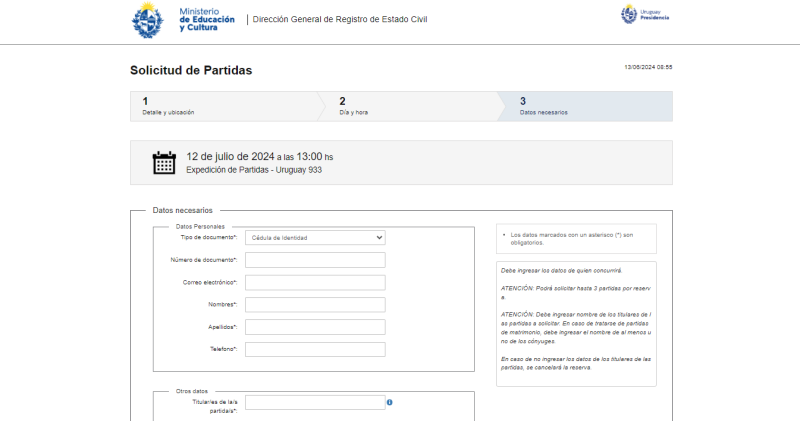Viewport: 800px width, 421px height.
Task: Click the Correo electrónico input field
Action: (x=315, y=282)
